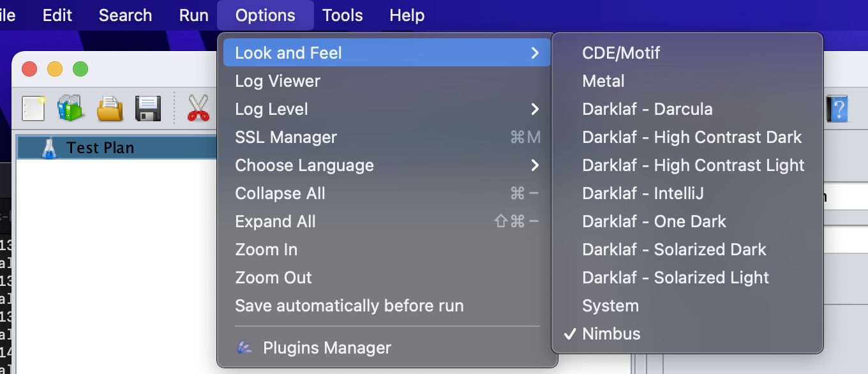Viewport: 868px width, 374px height.
Task: Click the Cut scissors toolbar icon
Action: (198, 108)
